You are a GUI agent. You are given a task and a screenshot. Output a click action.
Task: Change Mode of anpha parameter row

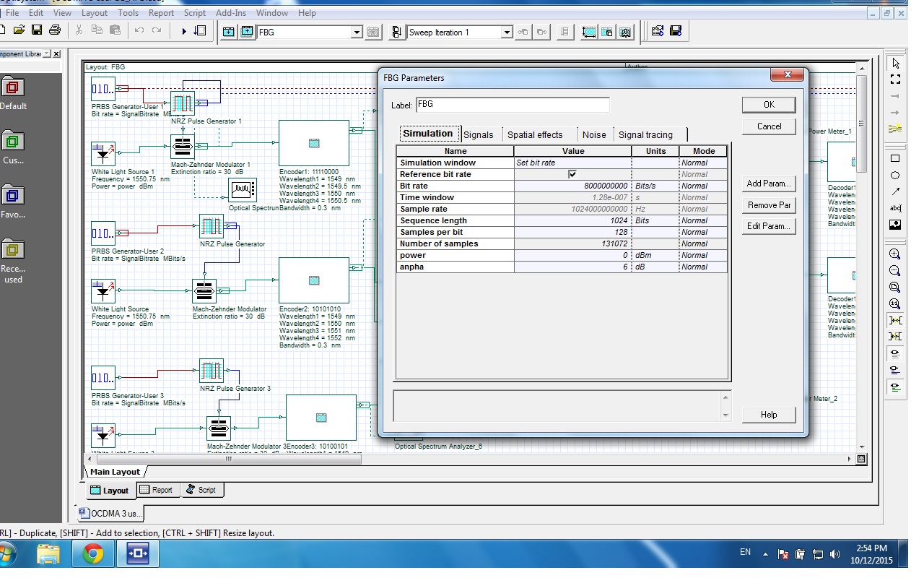click(703, 267)
